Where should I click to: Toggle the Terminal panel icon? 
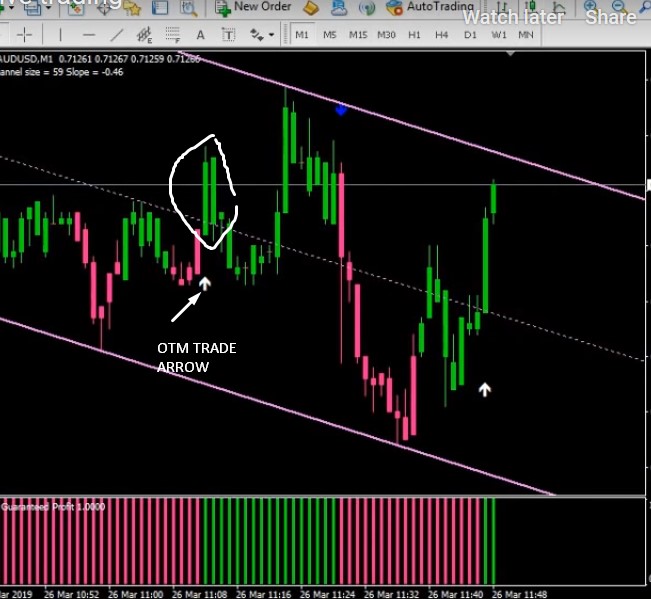[x=159, y=8]
